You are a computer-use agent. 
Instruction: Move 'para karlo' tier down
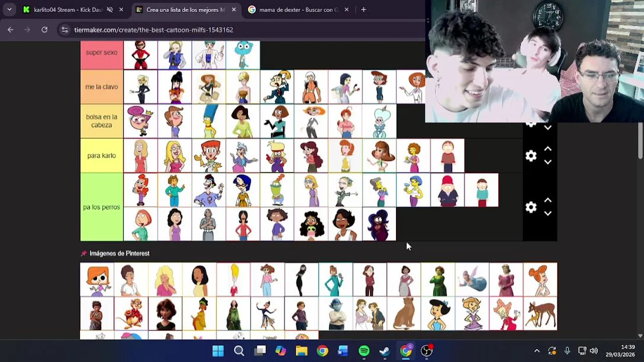pos(548,162)
